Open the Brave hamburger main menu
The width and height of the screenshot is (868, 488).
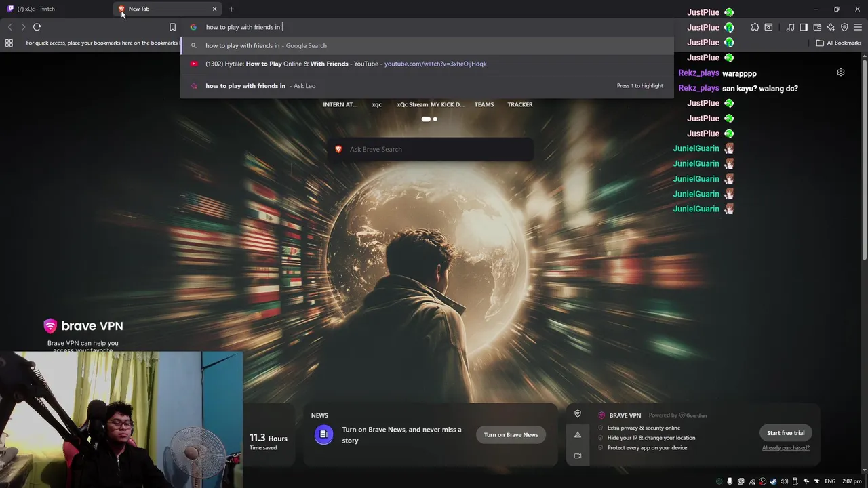[x=858, y=27]
